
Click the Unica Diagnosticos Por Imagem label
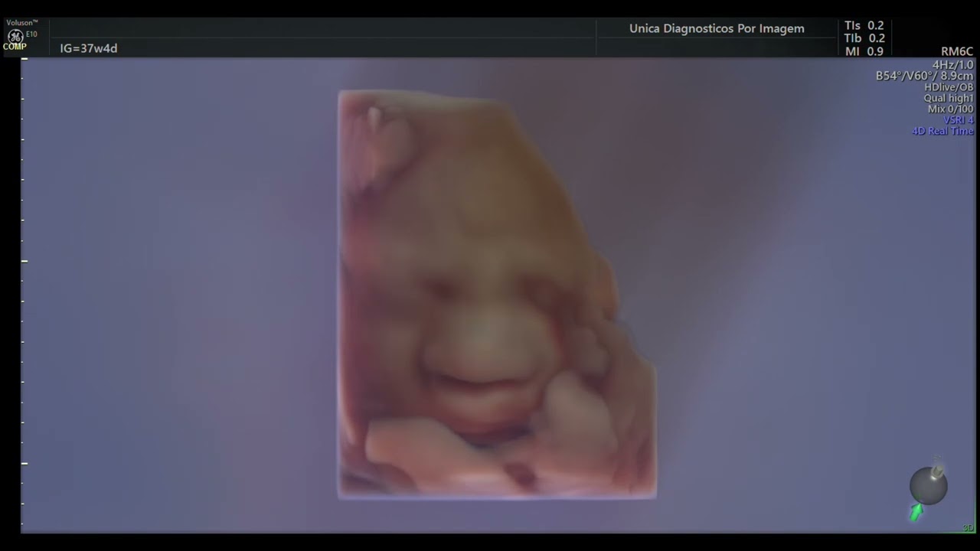717,28
